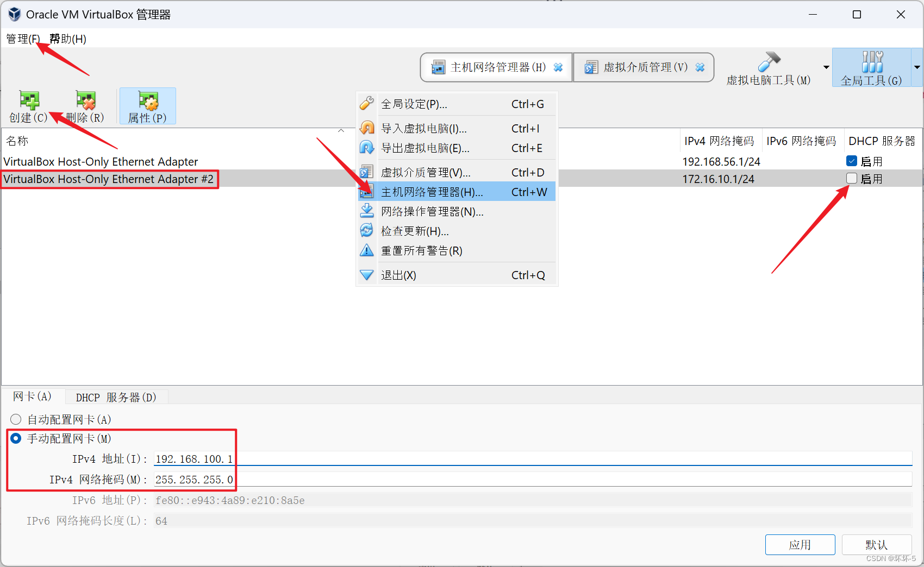Click the VirtualBox cube icon in title bar
This screenshot has height=567, width=924.
click(15, 14)
